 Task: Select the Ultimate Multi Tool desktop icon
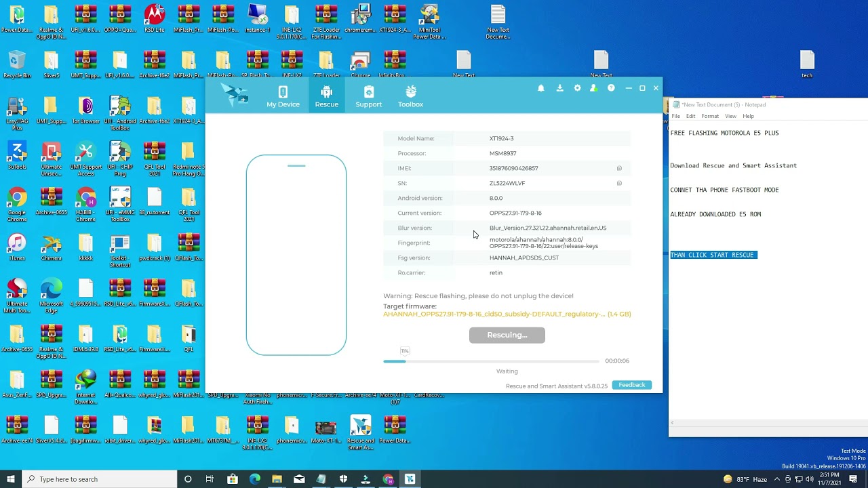tap(17, 296)
